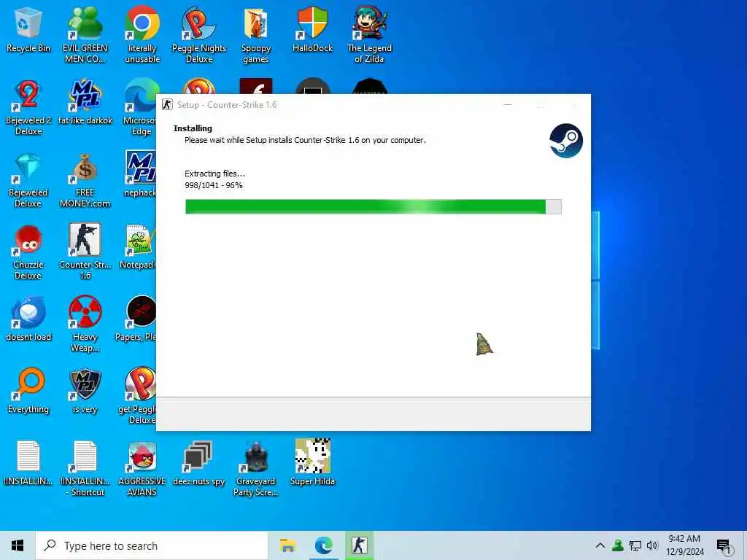Image resolution: width=747 pixels, height=560 pixels.
Task: Launch AGGRESSIVE AVIANS
Action: [x=142, y=469]
